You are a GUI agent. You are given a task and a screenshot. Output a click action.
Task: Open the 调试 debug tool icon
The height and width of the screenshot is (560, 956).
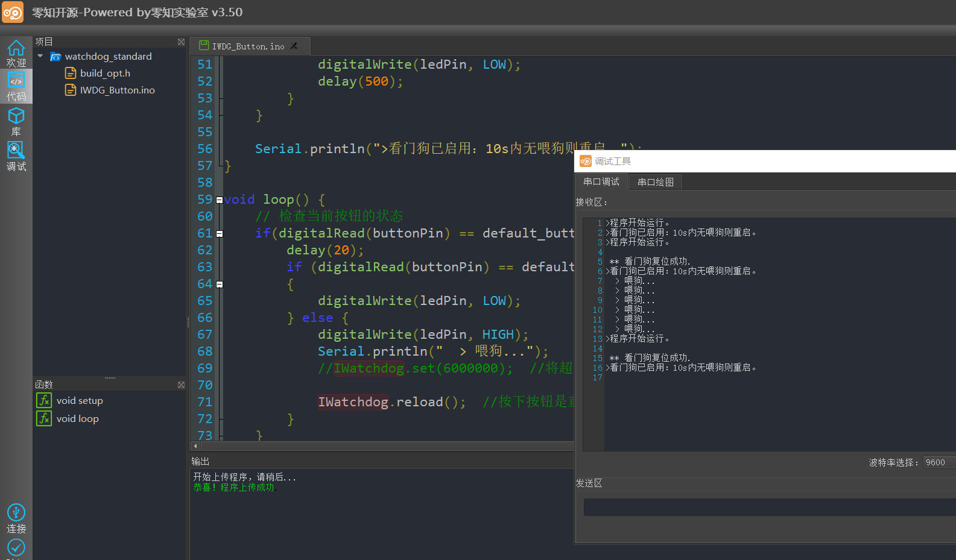tap(16, 156)
